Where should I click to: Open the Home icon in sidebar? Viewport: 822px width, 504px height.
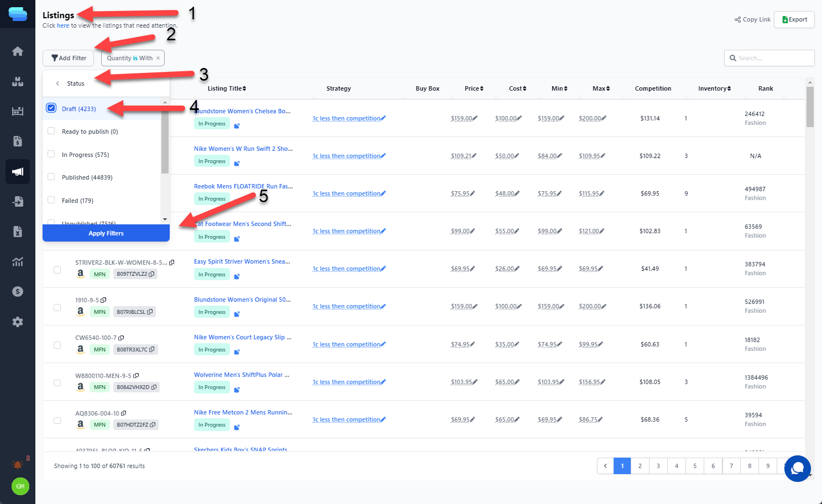[x=18, y=51]
